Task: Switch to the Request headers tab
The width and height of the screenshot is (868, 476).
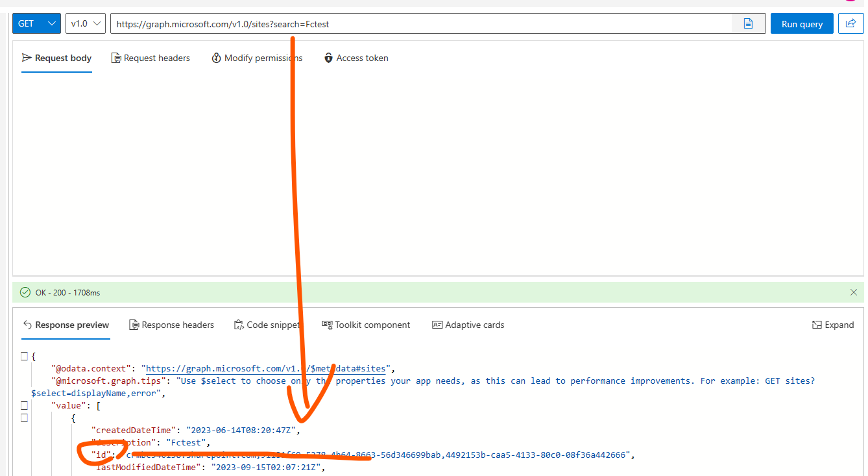Action: (x=151, y=58)
